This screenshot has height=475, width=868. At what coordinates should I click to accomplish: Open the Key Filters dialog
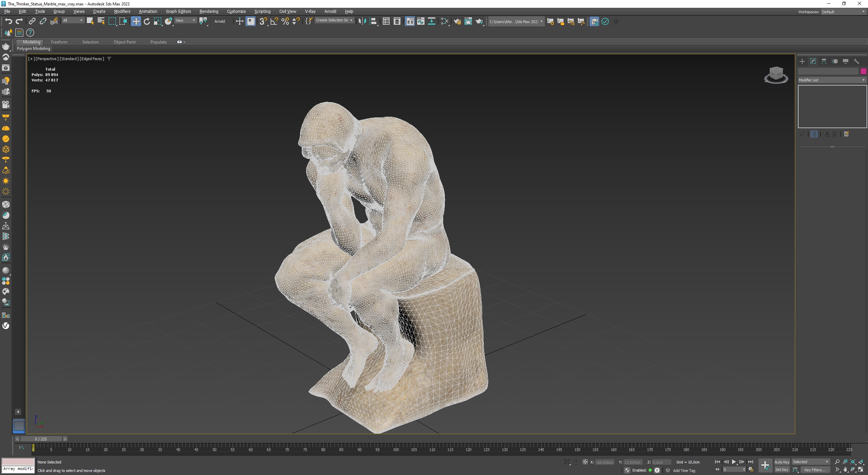(815, 470)
